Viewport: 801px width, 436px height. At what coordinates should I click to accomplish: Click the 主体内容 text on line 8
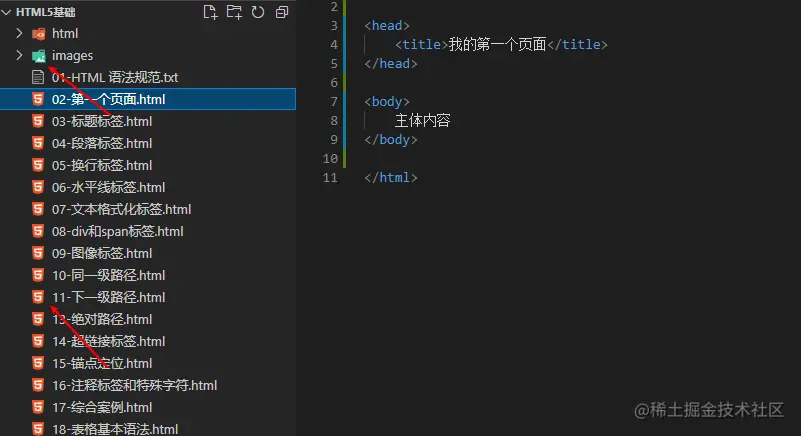[422, 121]
